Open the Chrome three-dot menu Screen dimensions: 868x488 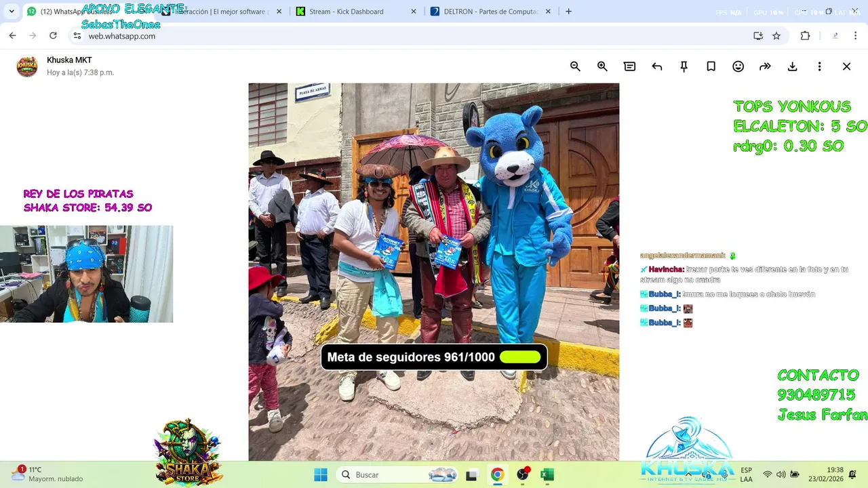855,36
